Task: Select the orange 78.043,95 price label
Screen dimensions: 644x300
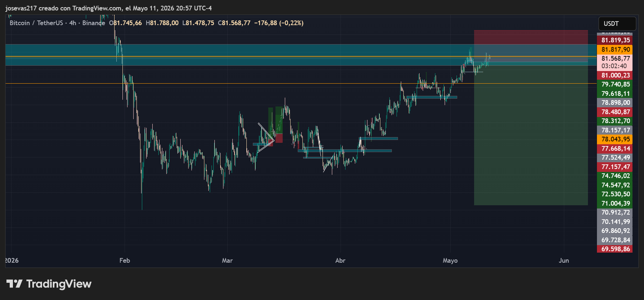Action: point(615,139)
